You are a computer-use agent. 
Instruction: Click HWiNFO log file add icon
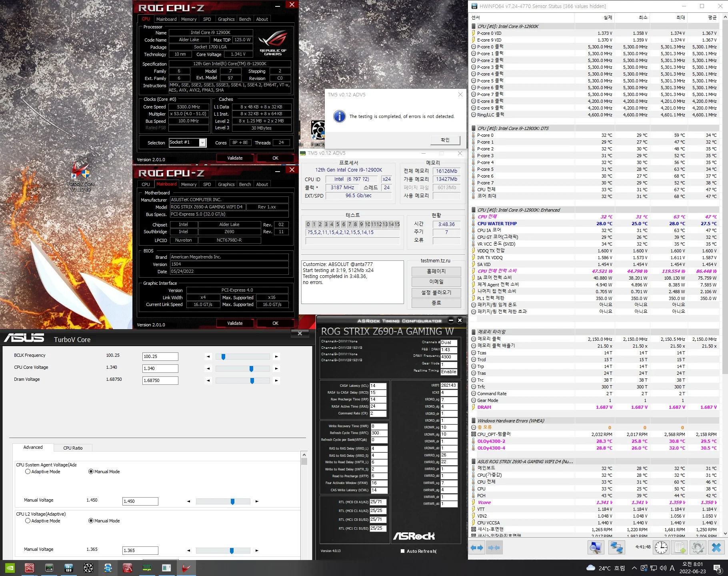click(680, 548)
